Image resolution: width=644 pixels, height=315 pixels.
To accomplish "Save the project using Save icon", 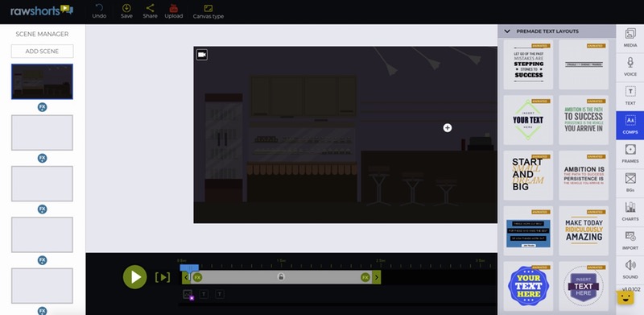I will [x=126, y=11].
